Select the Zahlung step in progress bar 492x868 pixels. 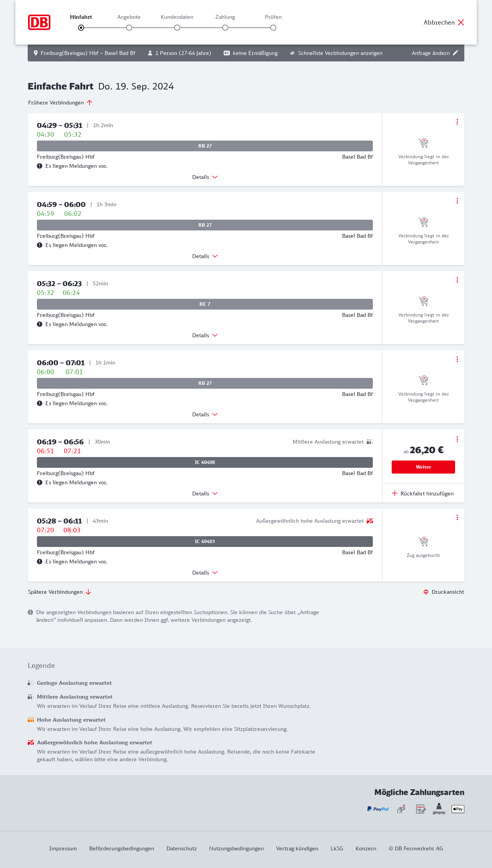[x=225, y=27]
